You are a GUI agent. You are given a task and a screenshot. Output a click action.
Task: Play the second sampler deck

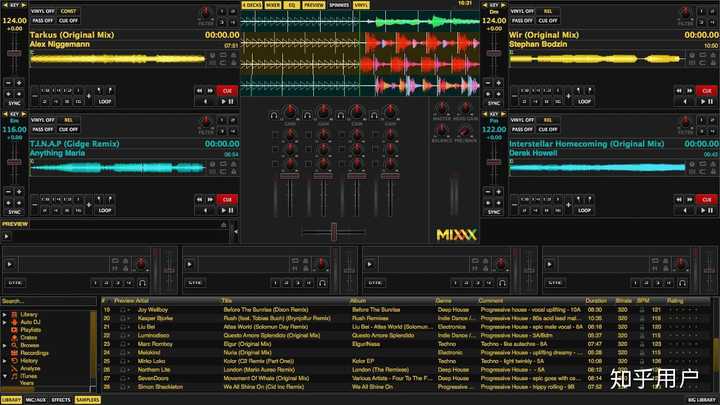coord(190,264)
